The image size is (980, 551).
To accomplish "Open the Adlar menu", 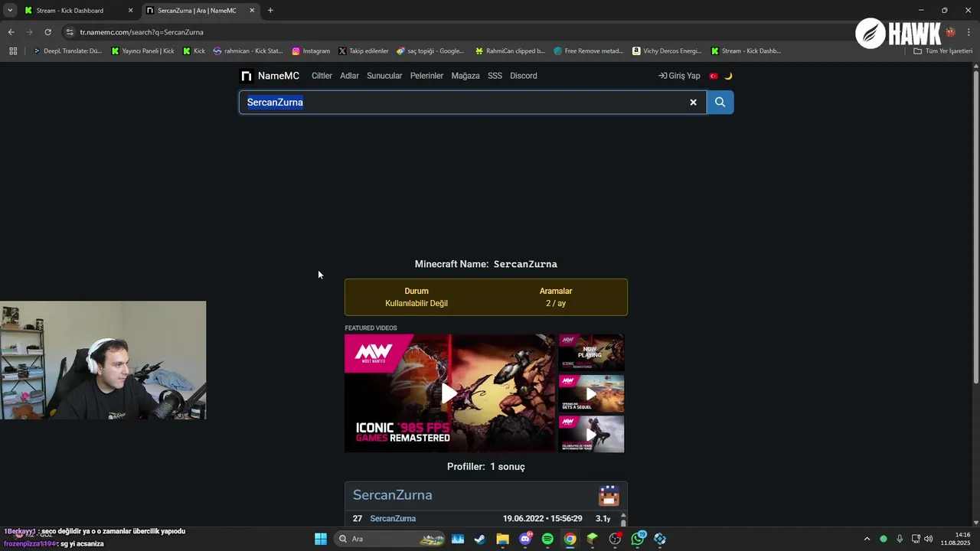I will point(349,76).
